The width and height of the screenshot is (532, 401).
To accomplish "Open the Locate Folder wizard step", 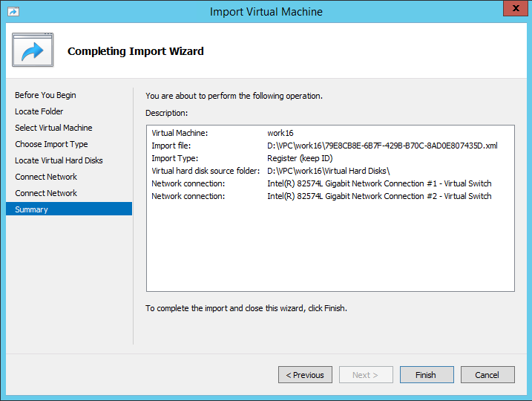I will click(39, 111).
